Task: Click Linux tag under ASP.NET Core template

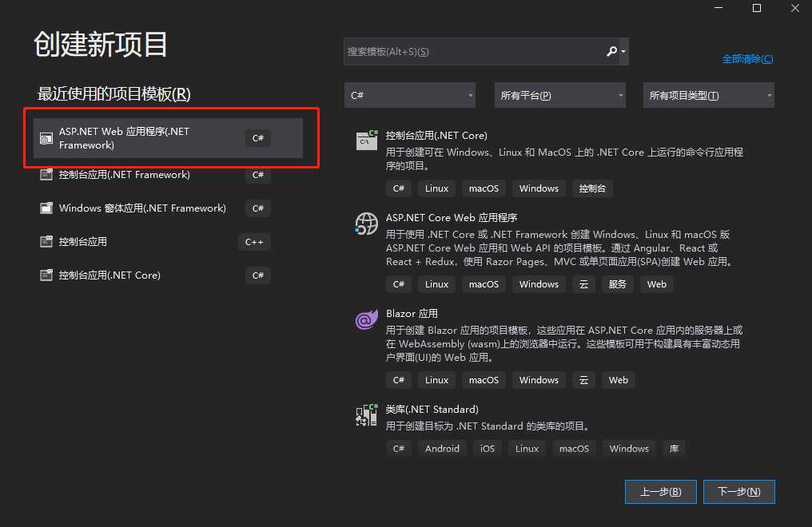Action: [x=436, y=284]
